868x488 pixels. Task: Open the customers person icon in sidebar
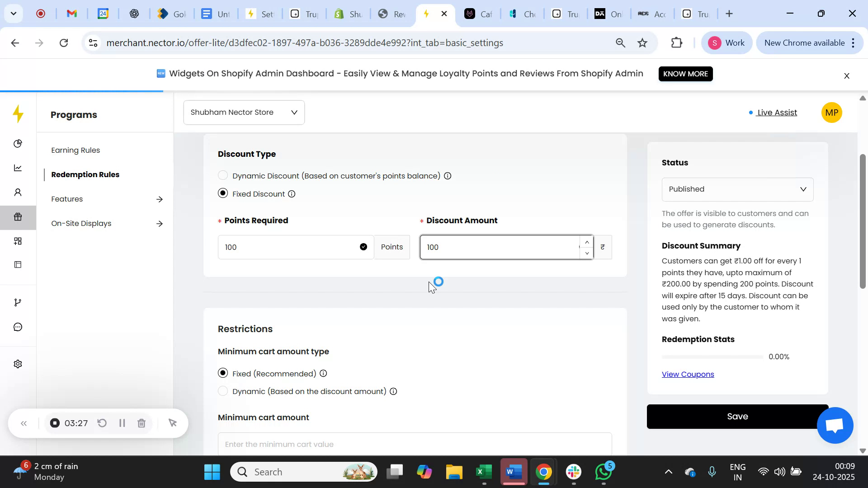coord(18,192)
